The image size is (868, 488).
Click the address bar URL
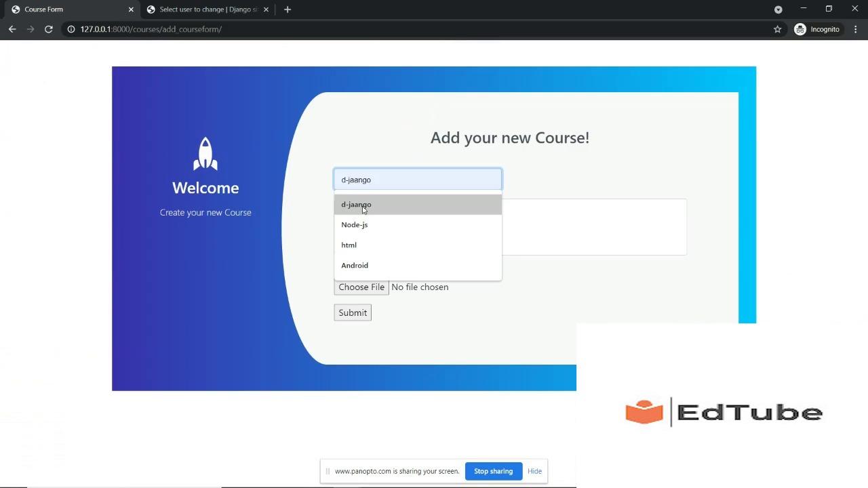(151, 29)
